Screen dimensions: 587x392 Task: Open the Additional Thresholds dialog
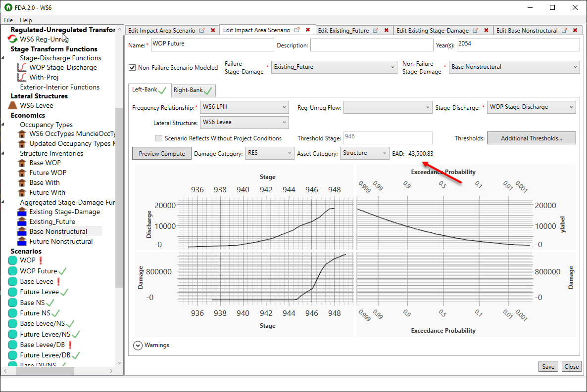point(531,138)
